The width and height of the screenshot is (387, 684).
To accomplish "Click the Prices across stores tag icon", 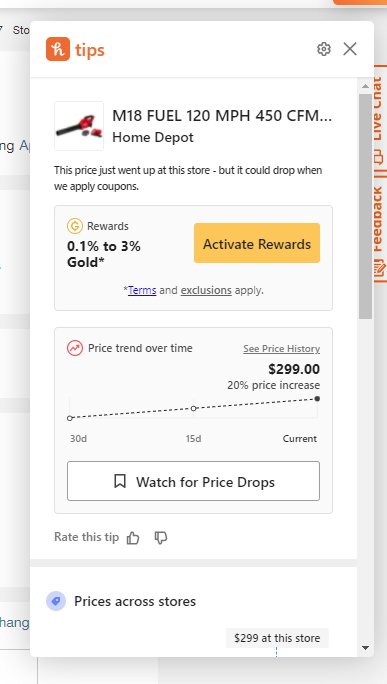I will point(56,601).
